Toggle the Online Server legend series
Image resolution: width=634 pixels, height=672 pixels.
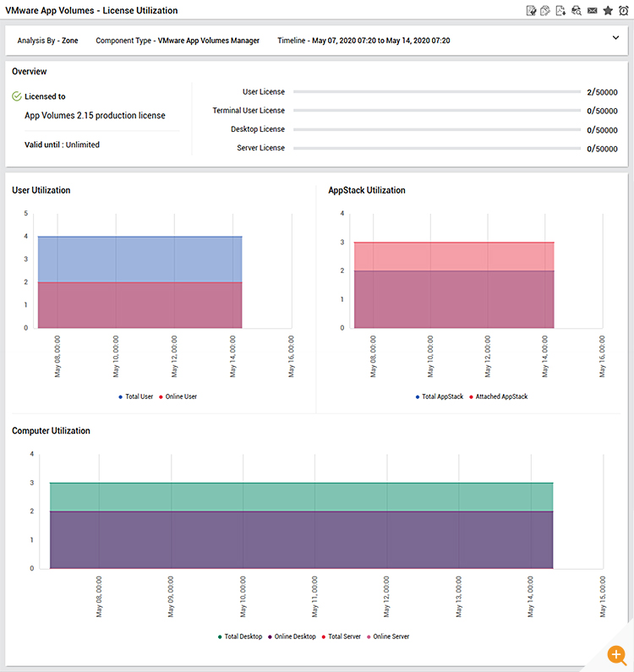tap(388, 636)
